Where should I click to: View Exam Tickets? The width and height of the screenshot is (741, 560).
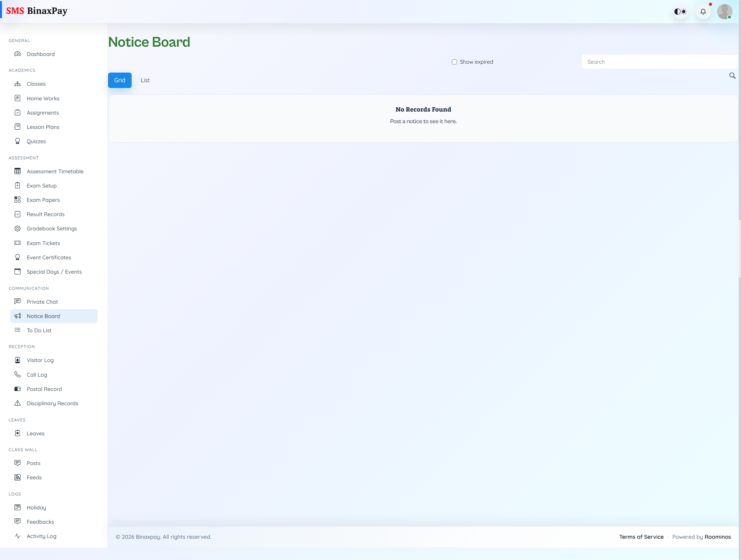(x=43, y=243)
